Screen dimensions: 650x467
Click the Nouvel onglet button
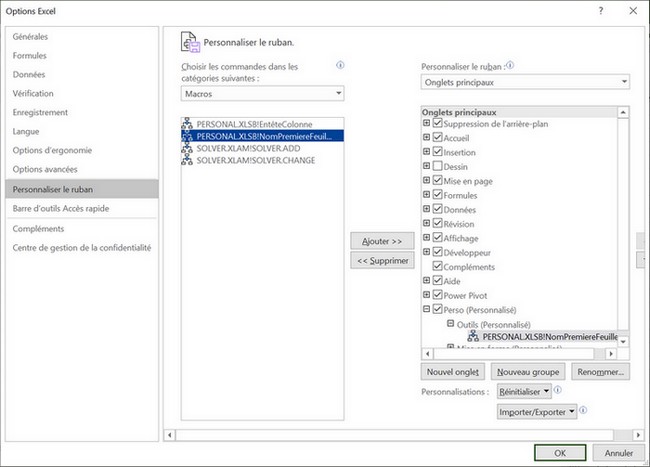[x=452, y=371]
